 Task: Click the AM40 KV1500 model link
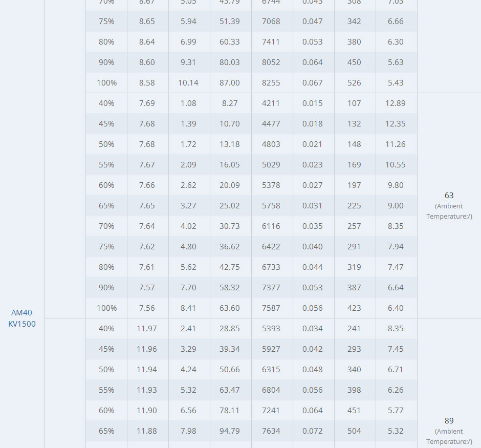(x=22, y=318)
